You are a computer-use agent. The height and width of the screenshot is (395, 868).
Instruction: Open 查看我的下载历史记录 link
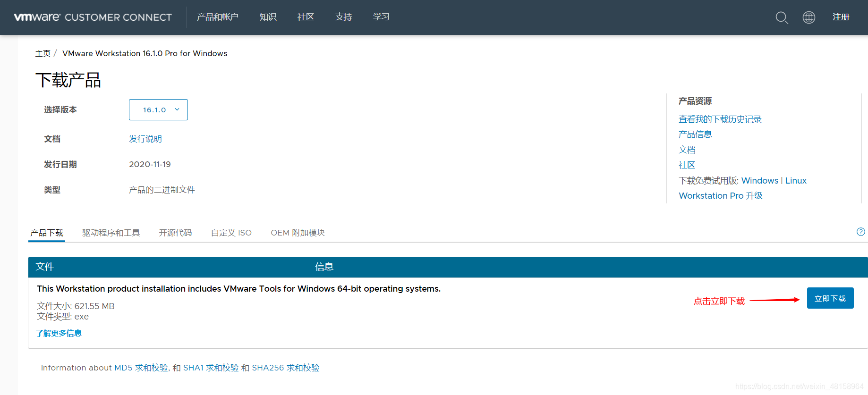(x=720, y=119)
